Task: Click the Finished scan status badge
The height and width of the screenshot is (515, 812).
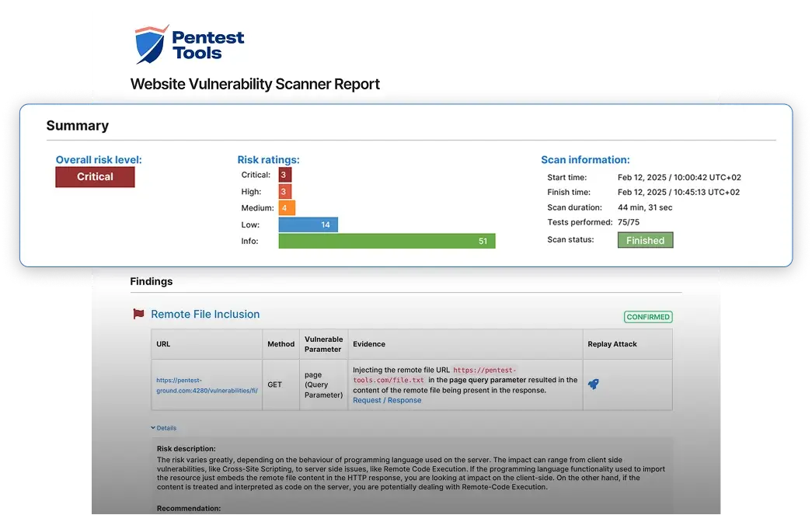Action: click(x=645, y=240)
